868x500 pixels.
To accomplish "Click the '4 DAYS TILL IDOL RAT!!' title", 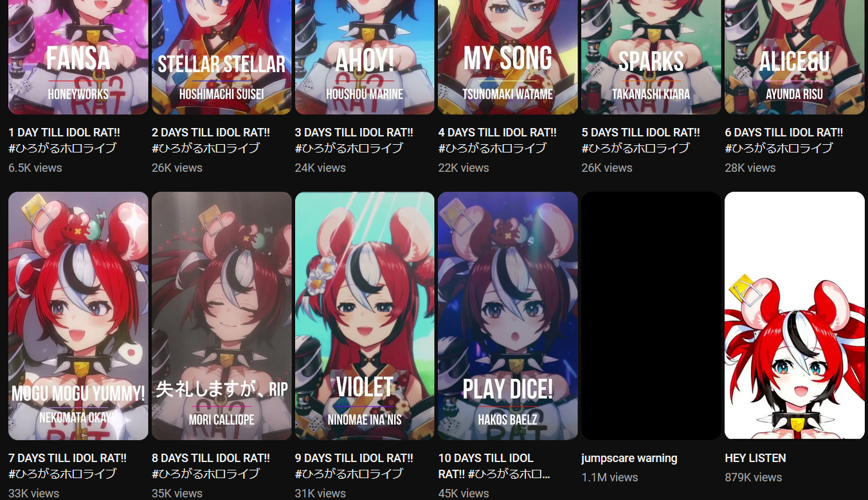I will point(498,140).
